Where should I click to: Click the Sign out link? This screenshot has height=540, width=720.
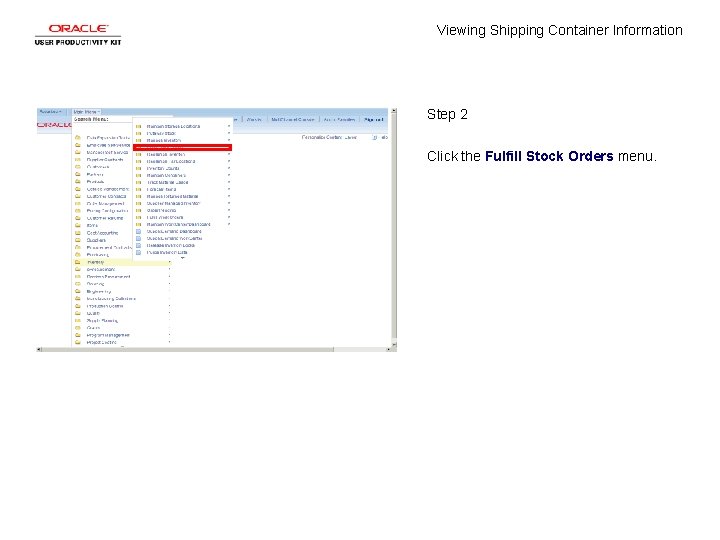[373, 119]
